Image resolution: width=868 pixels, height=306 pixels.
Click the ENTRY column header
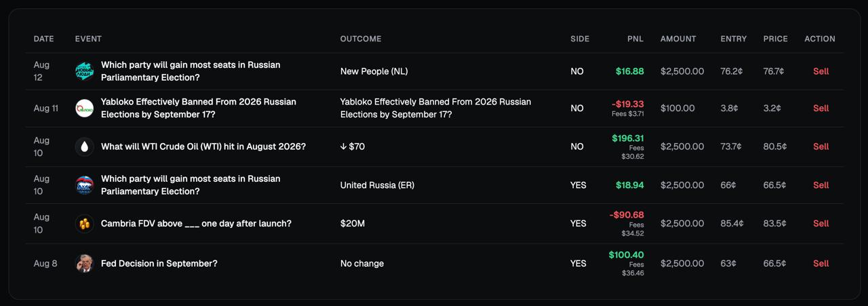click(x=734, y=39)
